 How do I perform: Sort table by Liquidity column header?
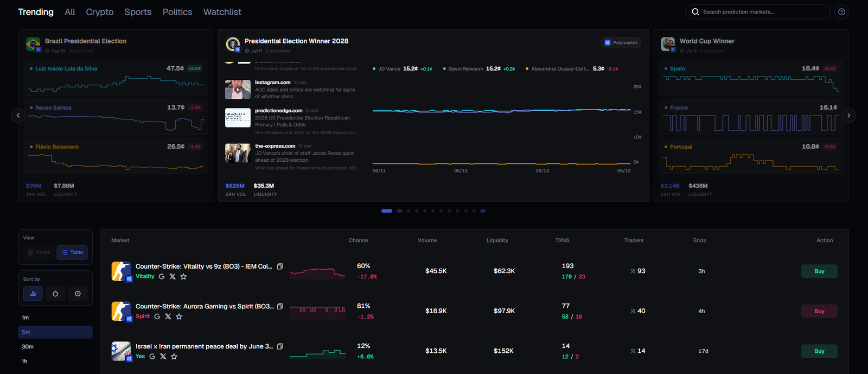pos(497,240)
